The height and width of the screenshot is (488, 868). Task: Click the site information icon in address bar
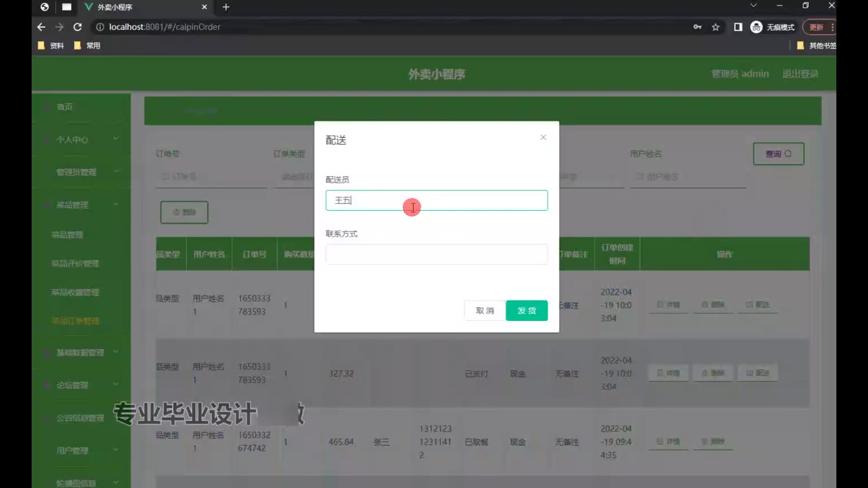[100, 27]
